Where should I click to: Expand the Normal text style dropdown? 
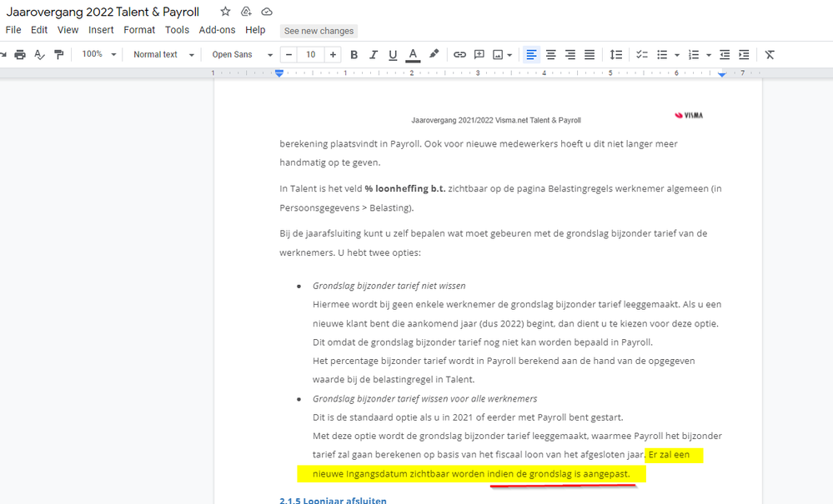(163, 55)
